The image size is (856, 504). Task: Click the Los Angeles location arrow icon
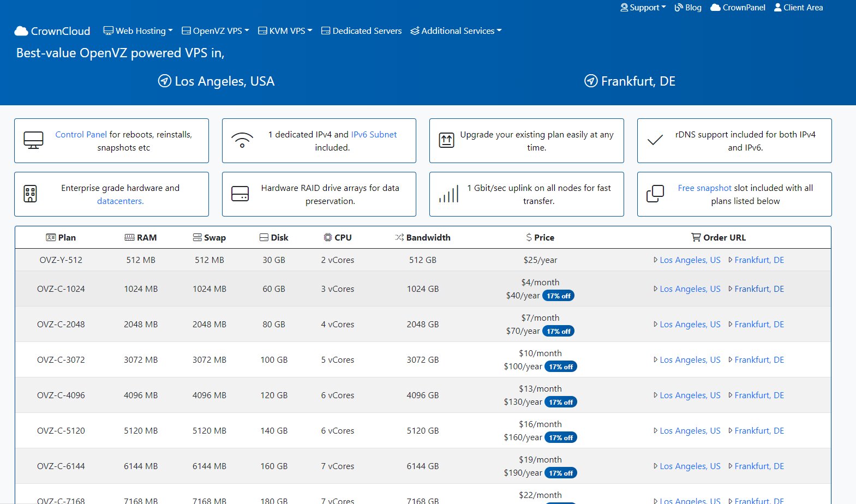click(164, 81)
